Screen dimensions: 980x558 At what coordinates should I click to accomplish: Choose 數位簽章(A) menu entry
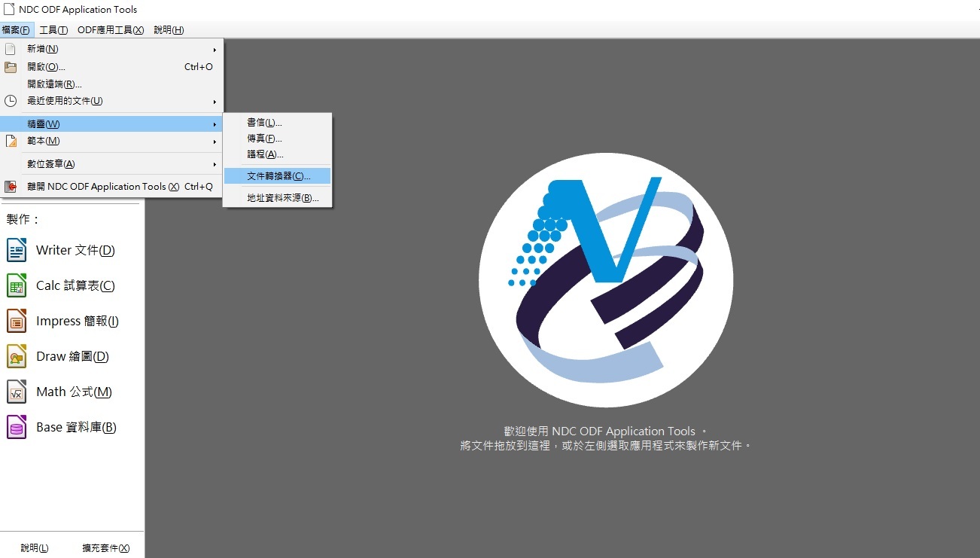[111, 164]
